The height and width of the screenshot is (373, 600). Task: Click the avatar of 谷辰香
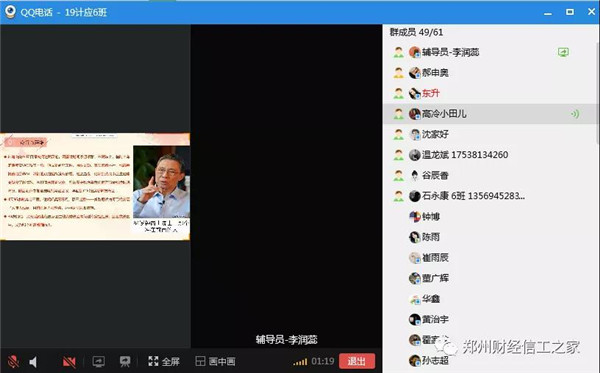pyautogui.click(x=415, y=175)
